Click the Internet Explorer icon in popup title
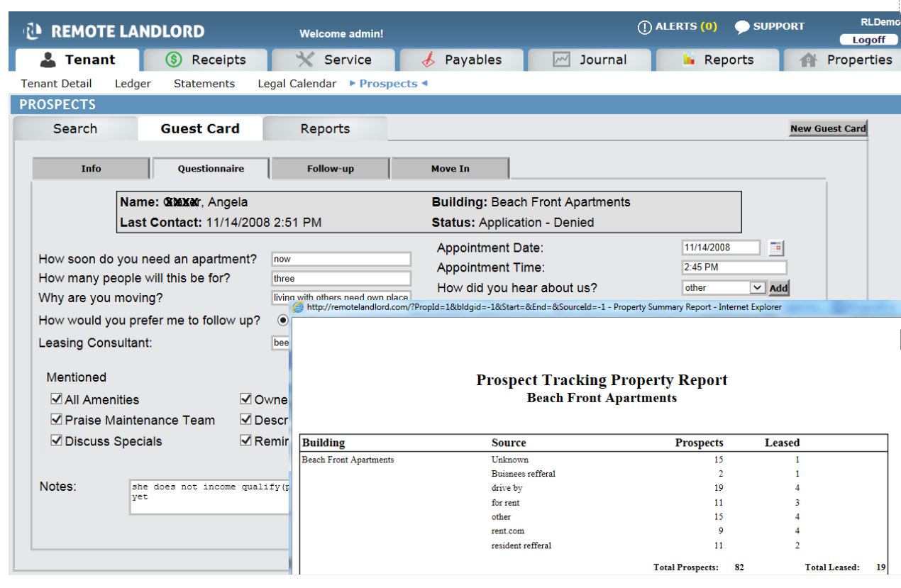Image resolution: width=901 pixels, height=588 pixels. point(299,307)
